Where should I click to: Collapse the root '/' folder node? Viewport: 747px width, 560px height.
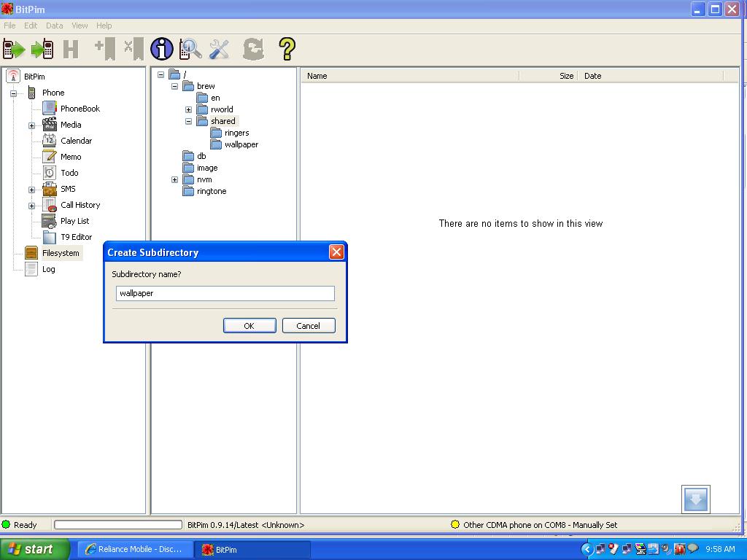161,75
